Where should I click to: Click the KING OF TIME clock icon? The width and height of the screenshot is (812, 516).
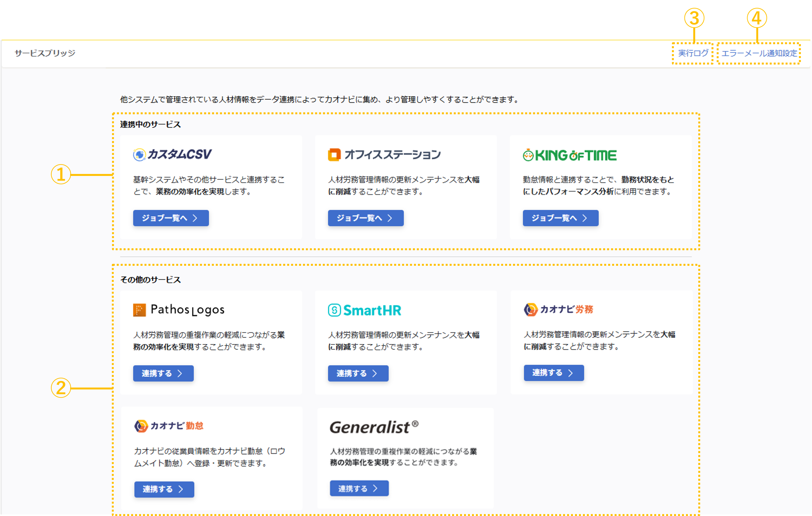point(528,155)
